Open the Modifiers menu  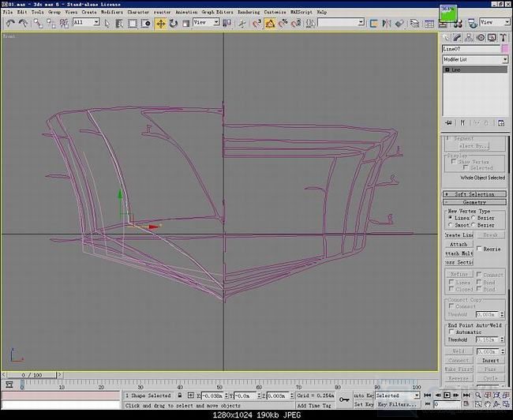pos(111,12)
